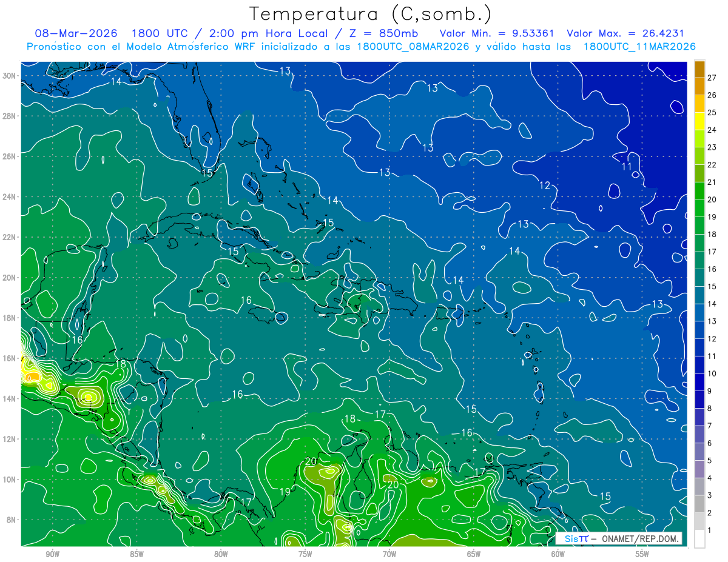Pick the white legend swatch below value 1
Screen dimensions: 728x562
pyautogui.click(x=699, y=539)
